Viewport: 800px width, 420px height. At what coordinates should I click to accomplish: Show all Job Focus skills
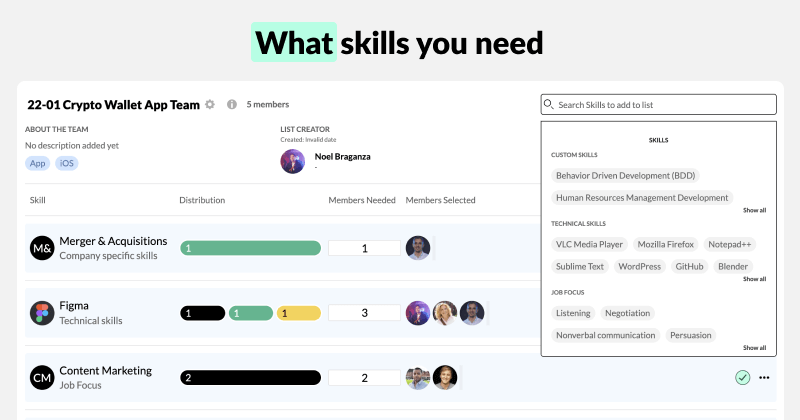754,348
